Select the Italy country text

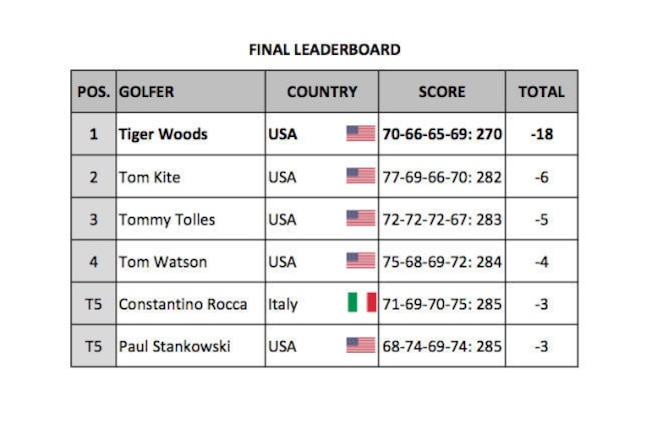click(x=283, y=305)
